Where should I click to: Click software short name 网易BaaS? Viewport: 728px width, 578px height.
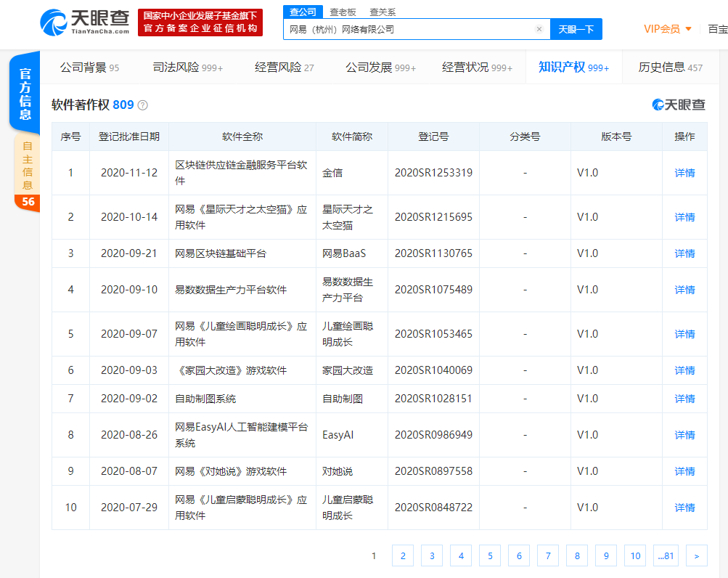click(344, 253)
